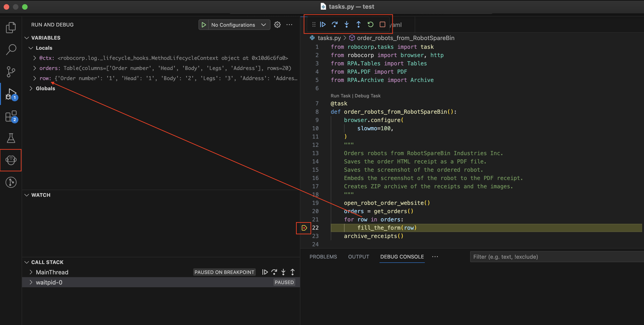644x325 pixels.
Task: Open the Explorer view in activity bar
Action: (x=11, y=27)
